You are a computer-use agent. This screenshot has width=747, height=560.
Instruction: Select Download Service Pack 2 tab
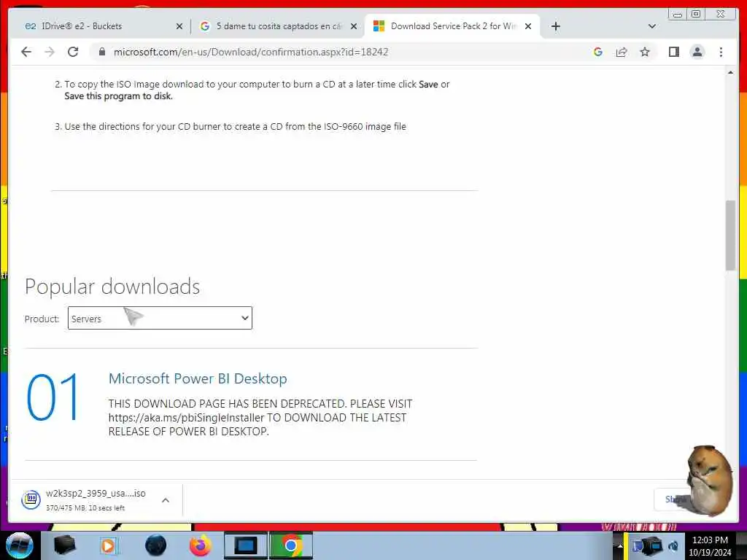(x=452, y=26)
